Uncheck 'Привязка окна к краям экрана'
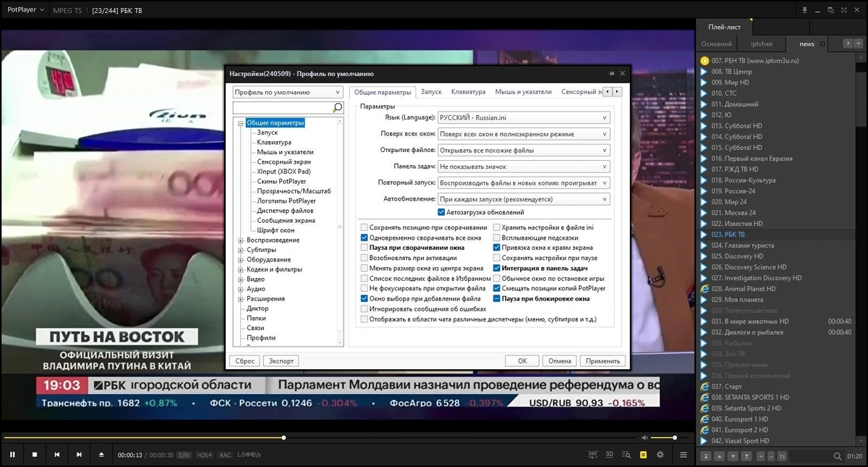 497,248
